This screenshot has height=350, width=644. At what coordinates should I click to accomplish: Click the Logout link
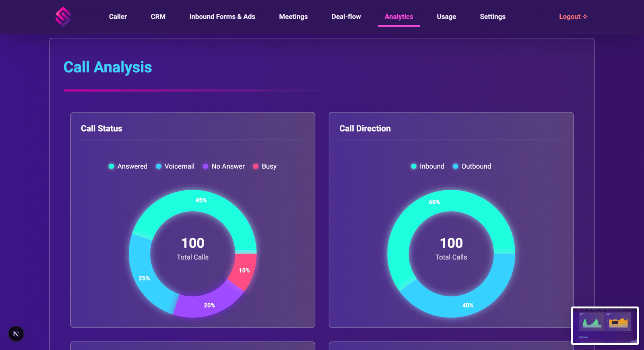coord(570,16)
